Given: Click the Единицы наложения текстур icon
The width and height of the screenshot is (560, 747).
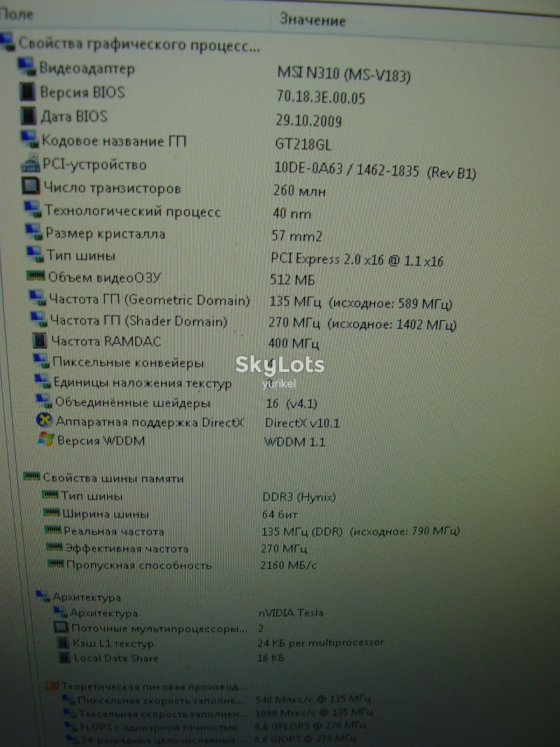Looking at the screenshot, I should [x=43, y=381].
